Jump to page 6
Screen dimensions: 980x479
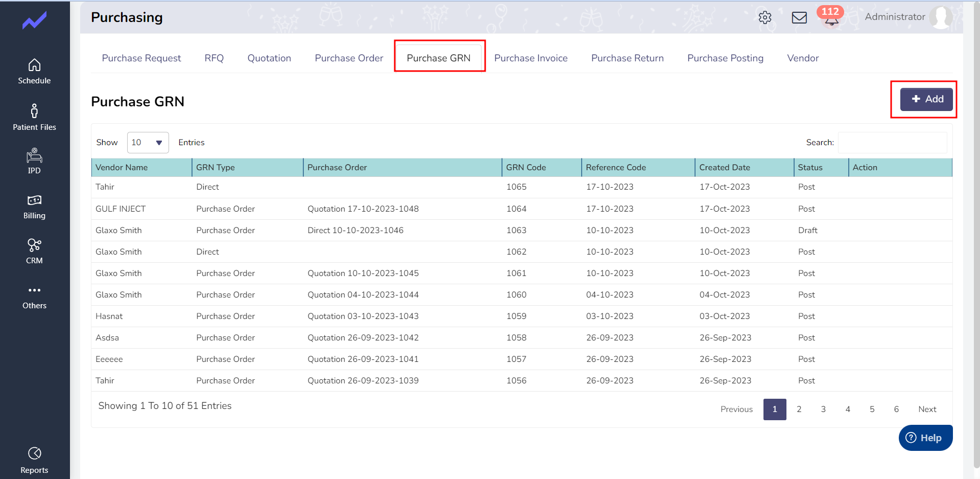click(896, 409)
